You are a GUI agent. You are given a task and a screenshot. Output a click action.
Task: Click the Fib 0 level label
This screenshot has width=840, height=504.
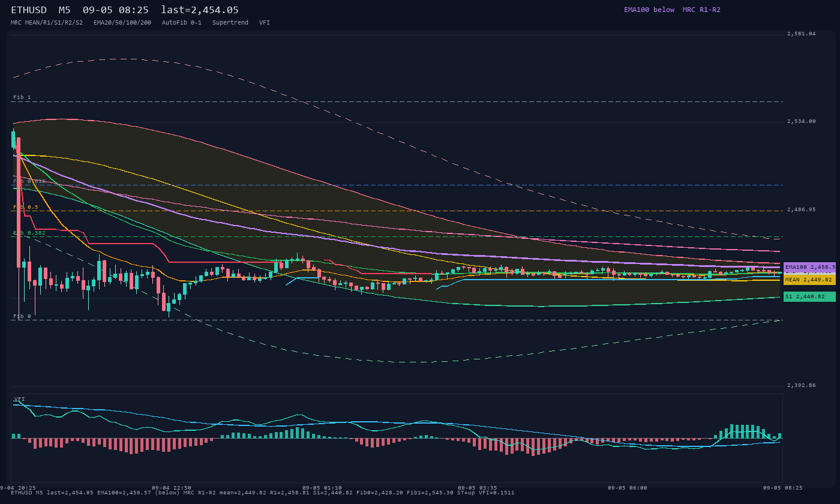point(22,316)
